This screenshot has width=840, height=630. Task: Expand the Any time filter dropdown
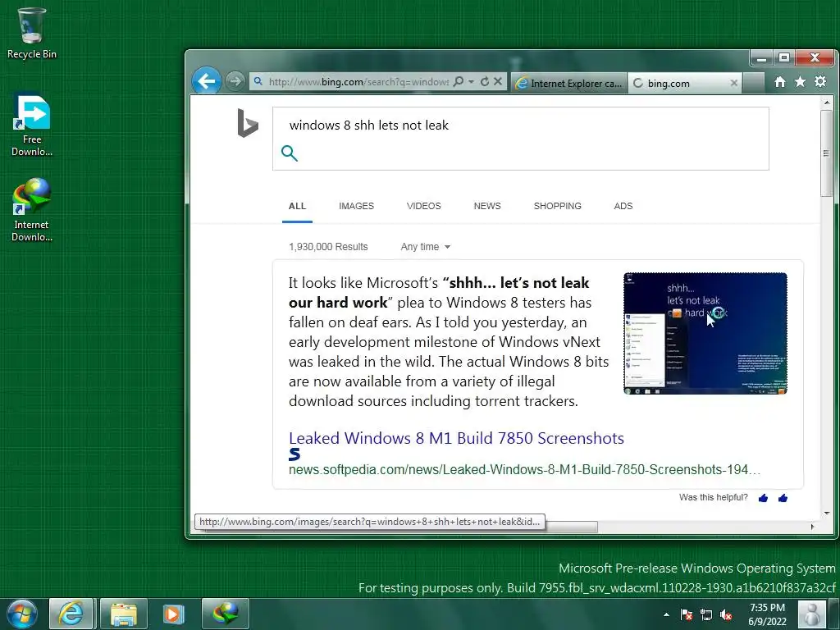(x=426, y=247)
